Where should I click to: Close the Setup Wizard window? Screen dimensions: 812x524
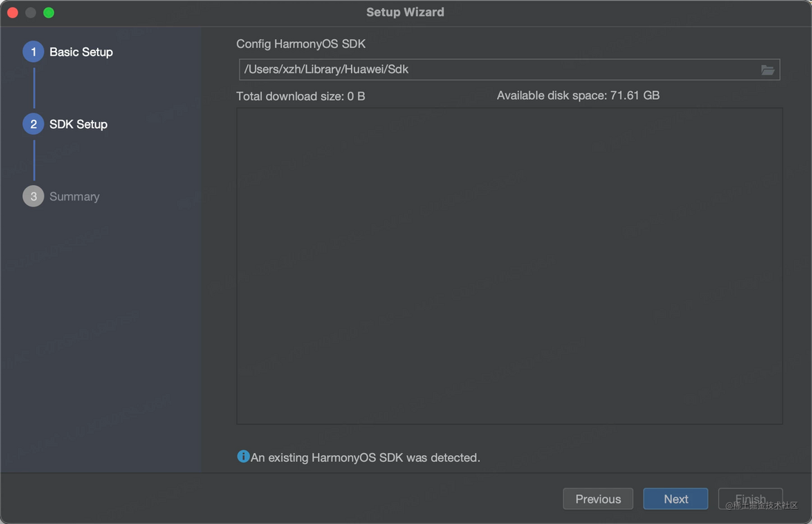pos(13,13)
